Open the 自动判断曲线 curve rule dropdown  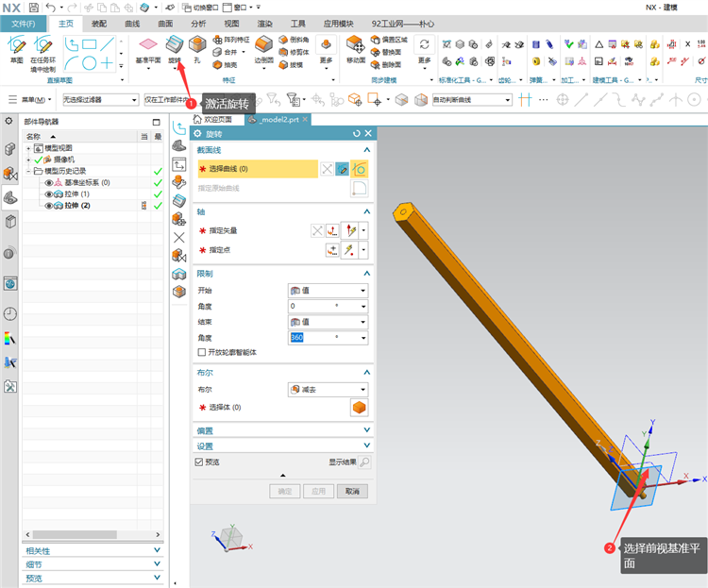click(x=472, y=100)
